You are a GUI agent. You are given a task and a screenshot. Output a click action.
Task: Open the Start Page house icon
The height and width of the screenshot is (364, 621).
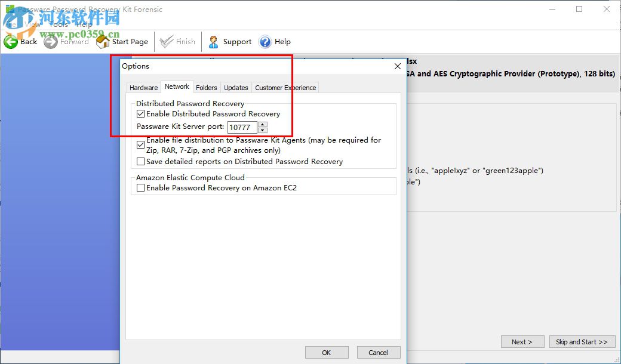[x=103, y=42]
